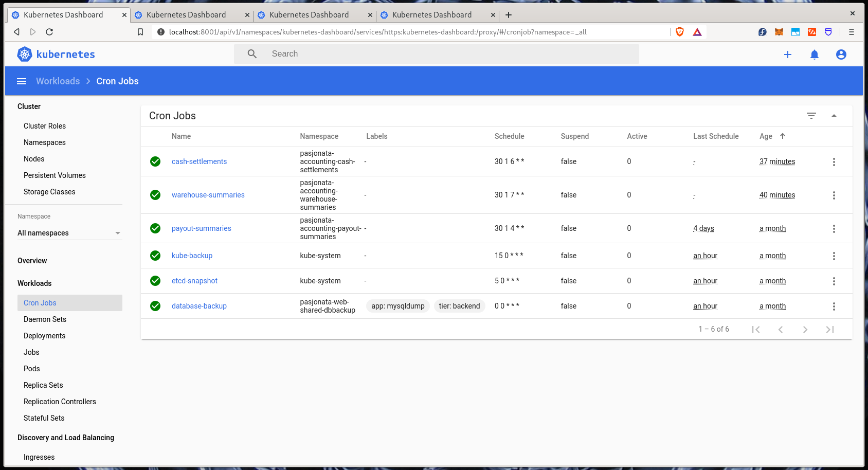
Task: Go to next page of table
Action: 805,330
